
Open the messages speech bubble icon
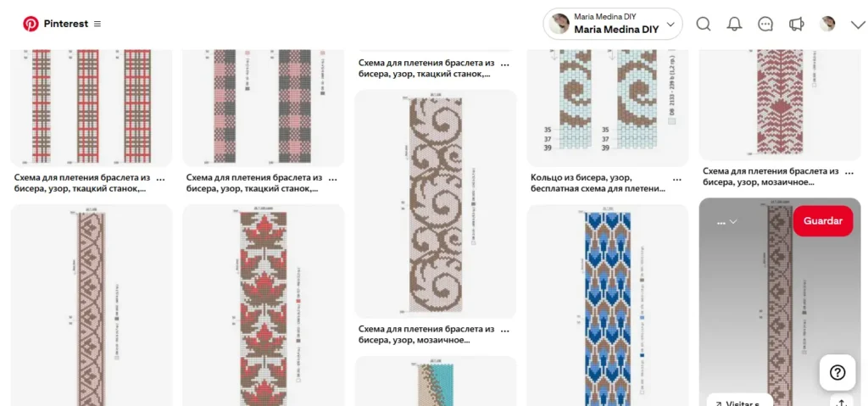[x=765, y=24]
